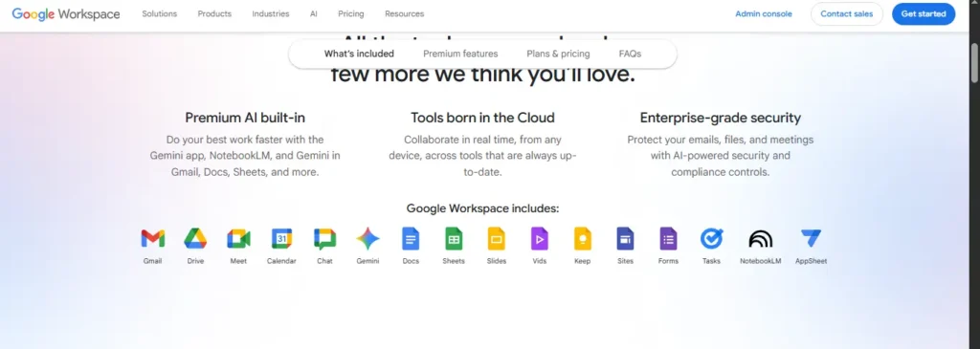Click the Contact sales button
The image size is (980, 349).
[x=846, y=13]
